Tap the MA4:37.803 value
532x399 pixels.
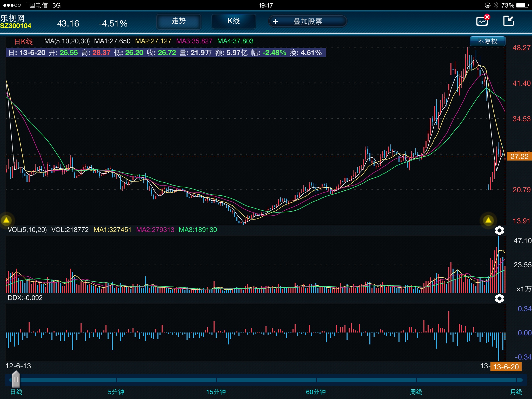(x=235, y=41)
